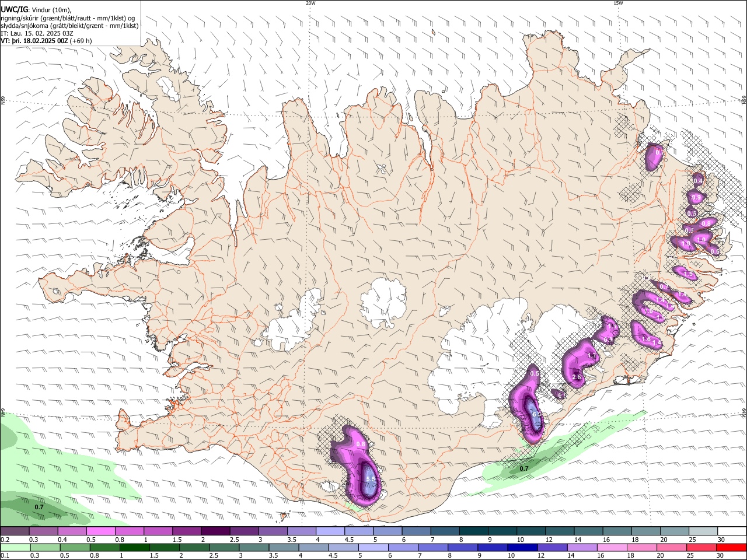This screenshot has width=747, height=560.
Task: Click the IT: Lau. 15. 02. 2025 03Z line
Action: coord(37,33)
